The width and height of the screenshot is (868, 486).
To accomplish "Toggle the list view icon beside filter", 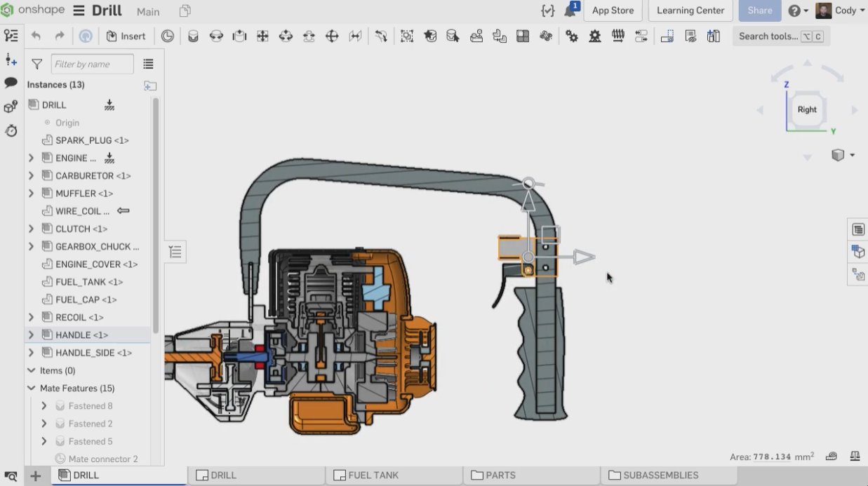I will click(x=148, y=64).
